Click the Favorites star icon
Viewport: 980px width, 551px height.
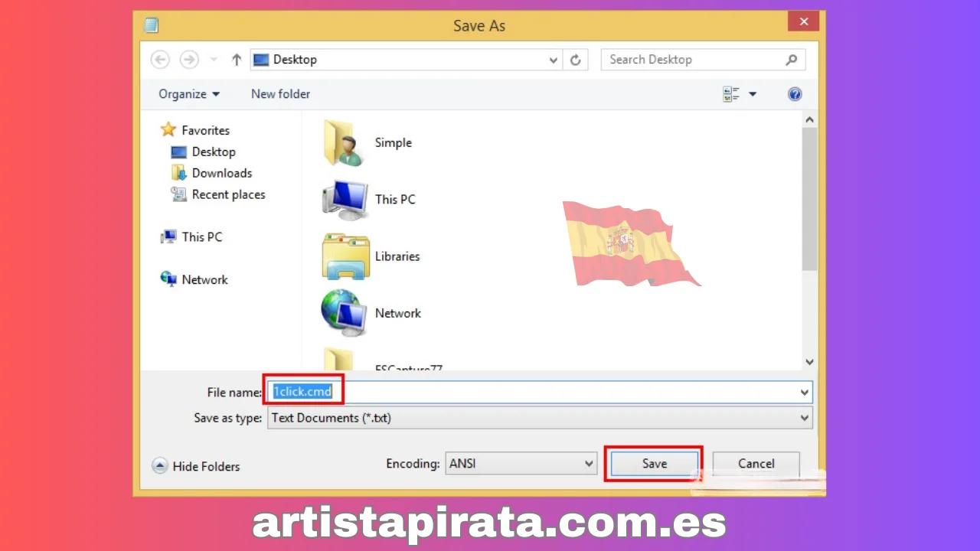coord(168,130)
